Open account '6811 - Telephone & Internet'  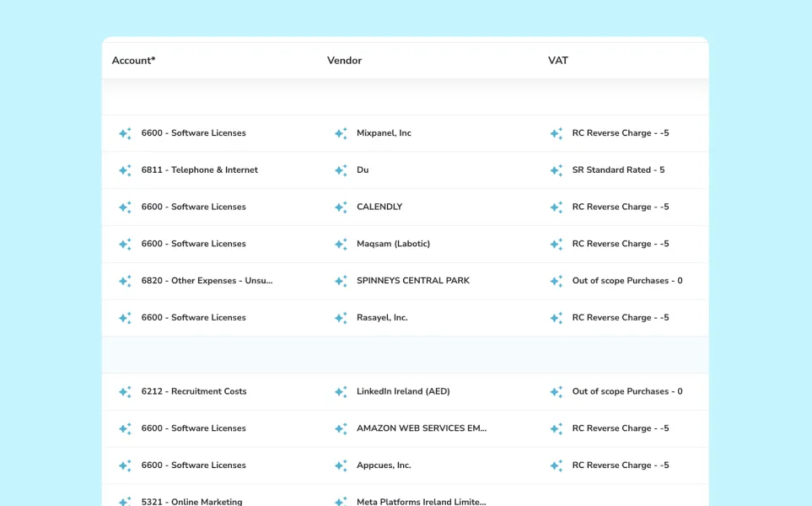(x=199, y=170)
